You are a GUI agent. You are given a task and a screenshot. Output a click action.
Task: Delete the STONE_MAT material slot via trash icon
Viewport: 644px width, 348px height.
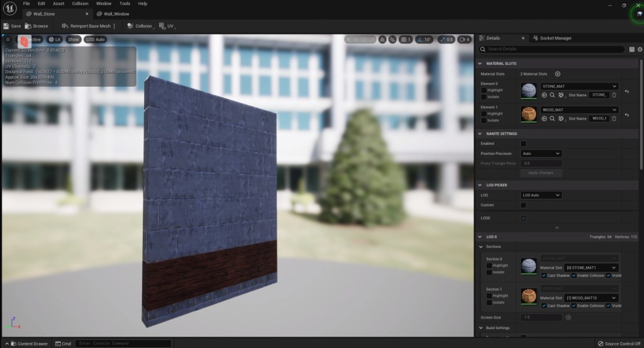(x=614, y=95)
